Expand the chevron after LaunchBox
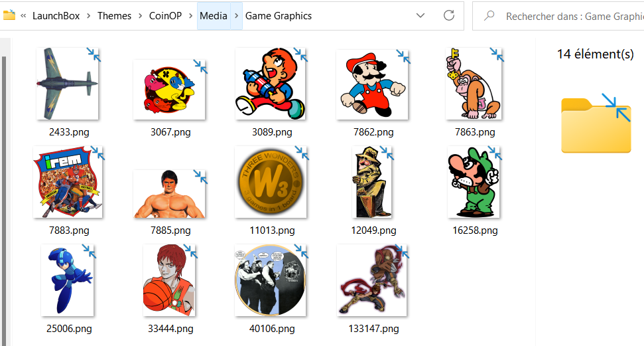This screenshot has height=346, width=644. [x=89, y=16]
